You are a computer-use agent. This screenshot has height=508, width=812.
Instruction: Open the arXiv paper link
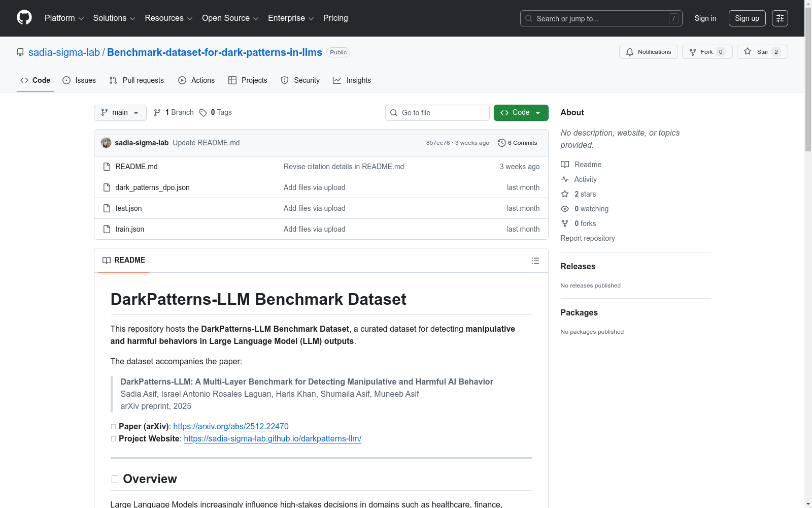click(x=231, y=427)
